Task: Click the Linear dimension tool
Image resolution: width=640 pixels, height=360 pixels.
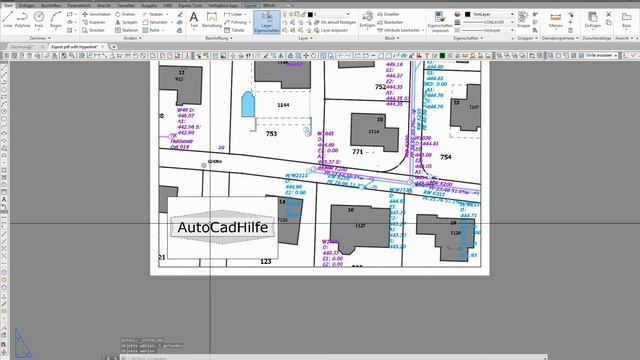Action: point(233,14)
